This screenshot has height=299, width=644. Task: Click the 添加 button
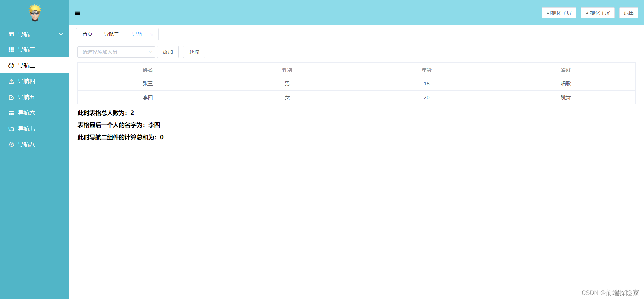pos(168,52)
